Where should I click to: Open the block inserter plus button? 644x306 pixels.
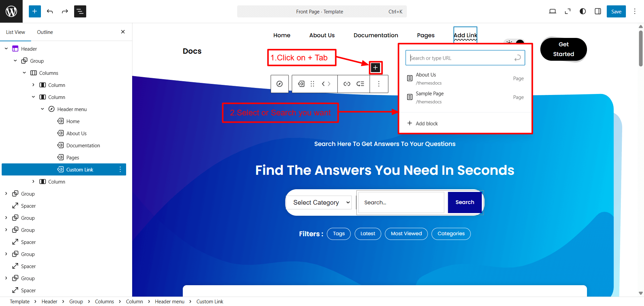[35, 11]
